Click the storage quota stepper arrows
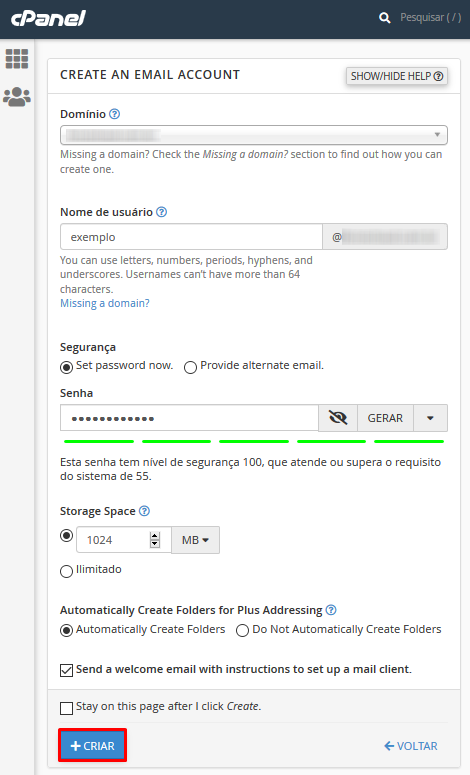 click(155, 540)
